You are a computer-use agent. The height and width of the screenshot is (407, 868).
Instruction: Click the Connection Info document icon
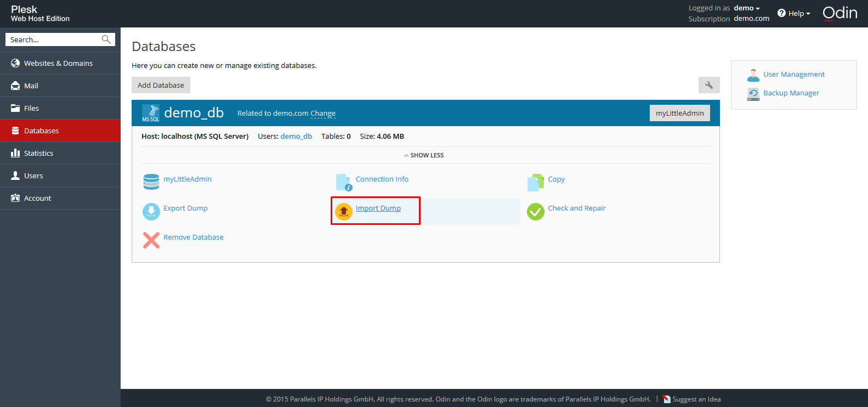point(344,182)
